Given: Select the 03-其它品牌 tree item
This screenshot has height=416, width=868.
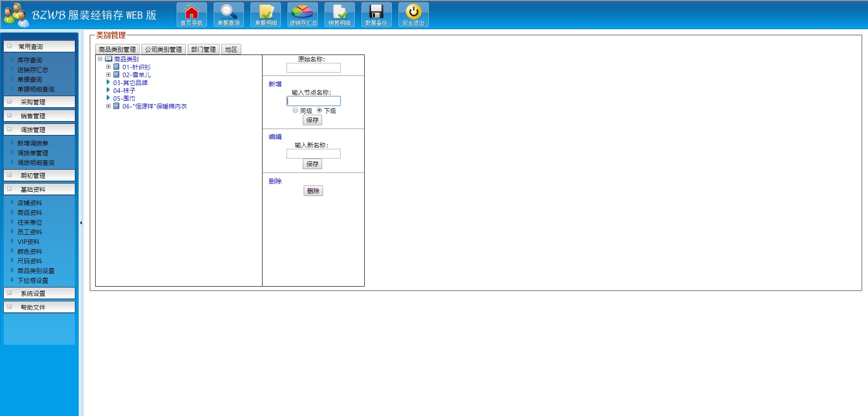Looking at the screenshot, I should pos(130,83).
